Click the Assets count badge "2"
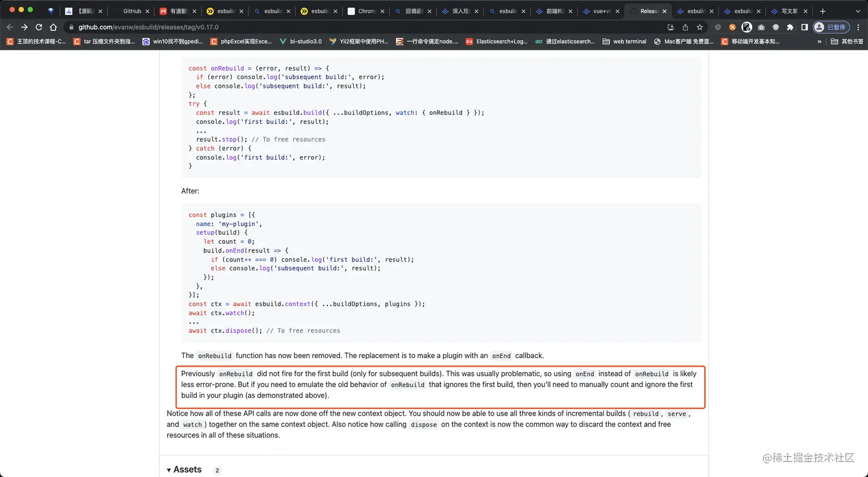The width and height of the screenshot is (868, 477). (x=217, y=470)
